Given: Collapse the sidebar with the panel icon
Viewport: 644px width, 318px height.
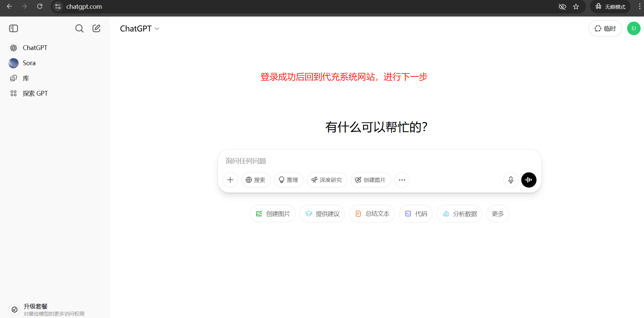Looking at the screenshot, I should (x=14, y=28).
